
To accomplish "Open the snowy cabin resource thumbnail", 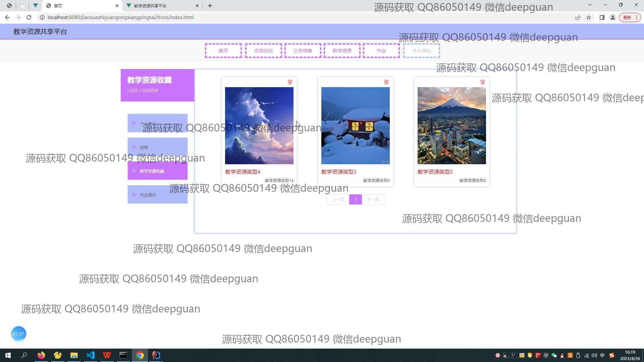I will pyautogui.click(x=356, y=126).
